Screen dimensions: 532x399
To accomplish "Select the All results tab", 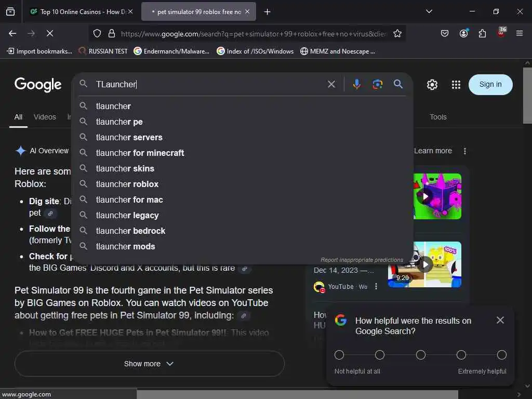I will (x=18, y=117).
